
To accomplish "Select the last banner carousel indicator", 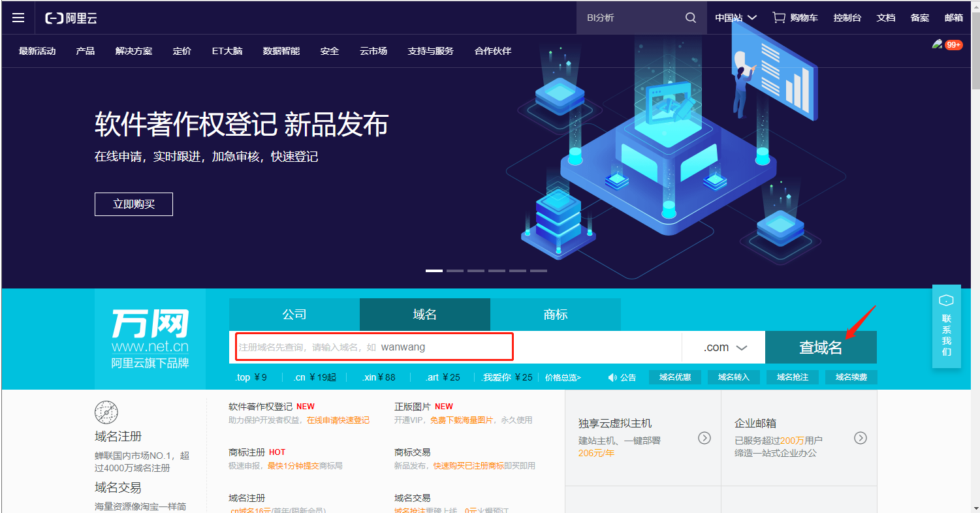I will tap(539, 270).
